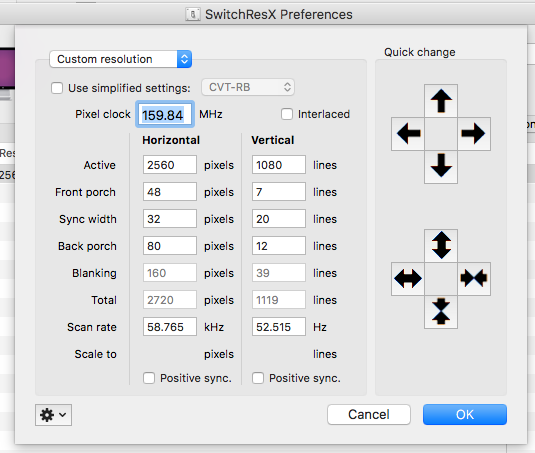Enable horizontal Positive sync.
This screenshot has width=535, height=453.
[149, 378]
